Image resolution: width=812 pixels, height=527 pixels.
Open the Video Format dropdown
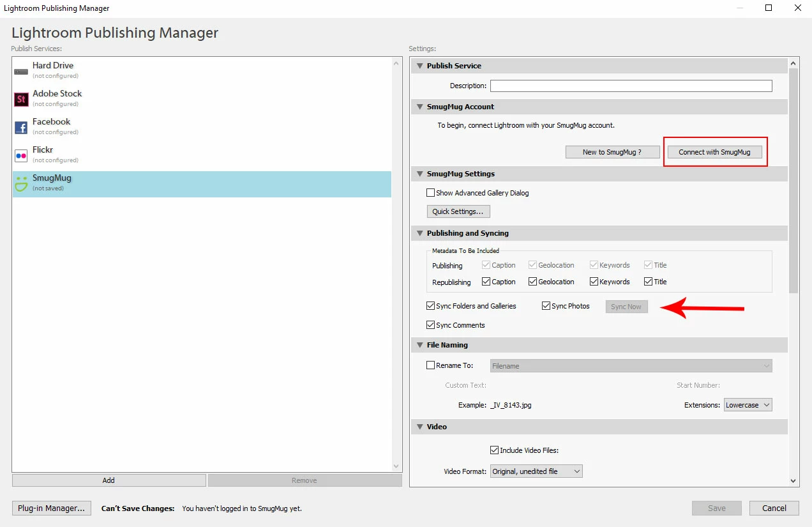[x=536, y=471]
